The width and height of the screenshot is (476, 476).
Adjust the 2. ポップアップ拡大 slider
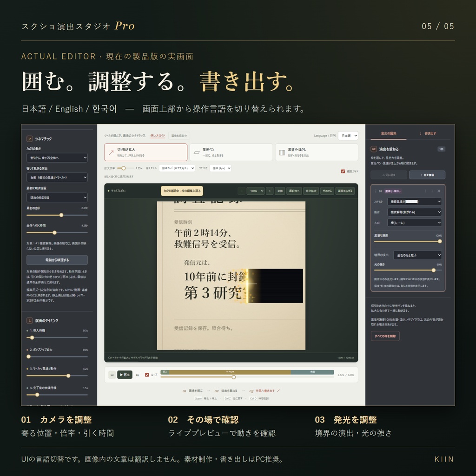(57, 357)
